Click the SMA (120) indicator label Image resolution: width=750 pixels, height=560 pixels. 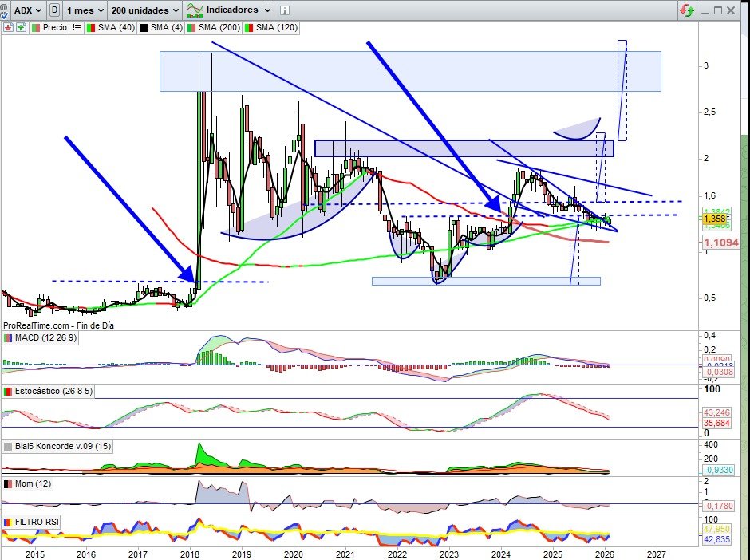[277, 27]
